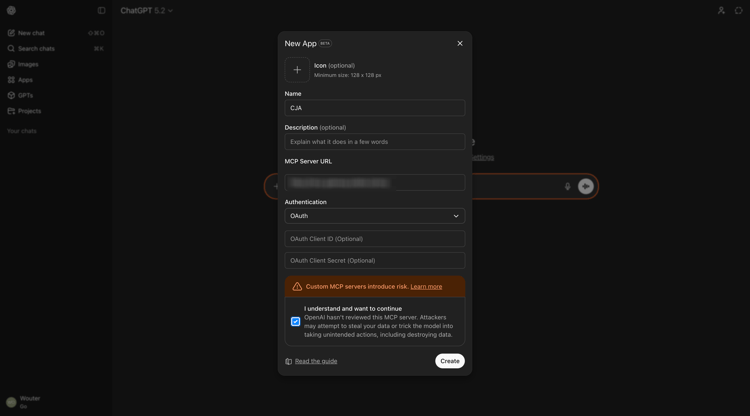The image size is (750, 416).
Task: Open the ChatGPT 5.2 model selector
Action: [146, 11]
